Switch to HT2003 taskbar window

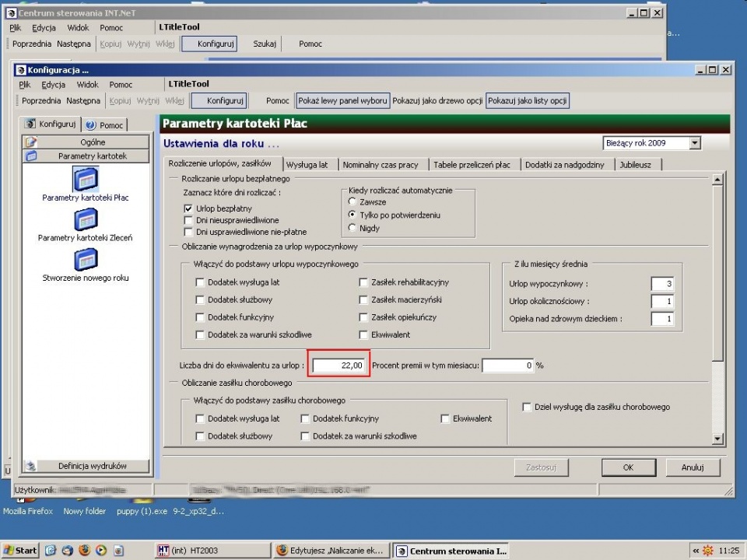pyautogui.click(x=212, y=551)
